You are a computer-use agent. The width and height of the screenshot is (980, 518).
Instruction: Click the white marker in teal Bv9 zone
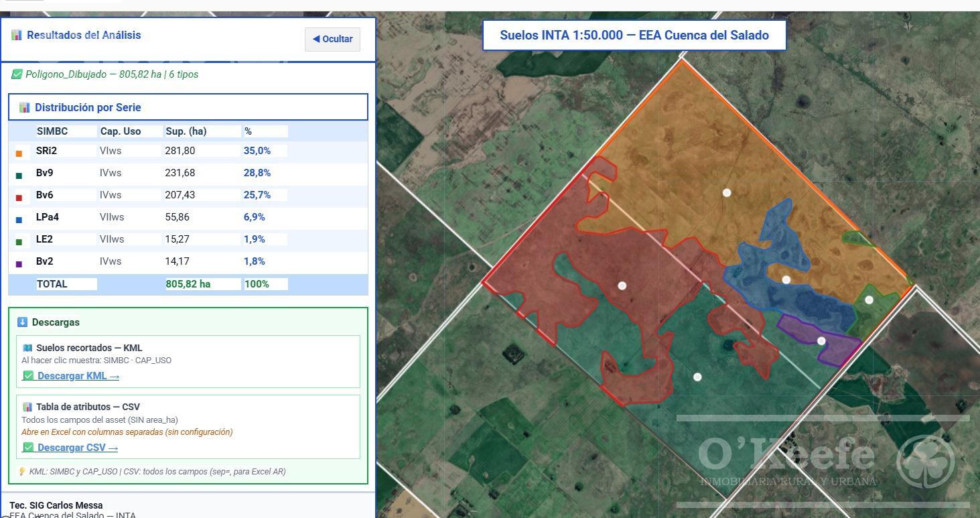pos(697,377)
